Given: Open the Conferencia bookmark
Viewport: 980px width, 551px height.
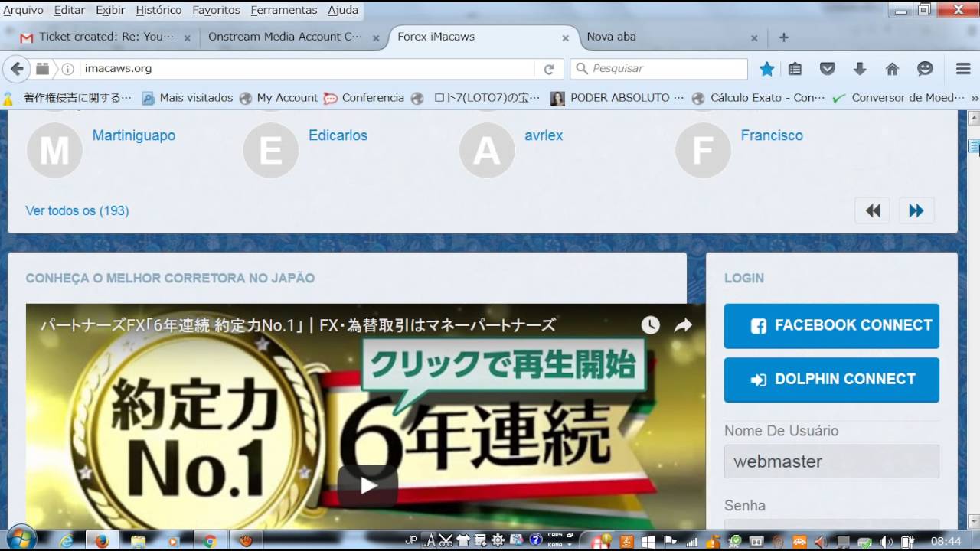Looking at the screenshot, I should (x=364, y=98).
